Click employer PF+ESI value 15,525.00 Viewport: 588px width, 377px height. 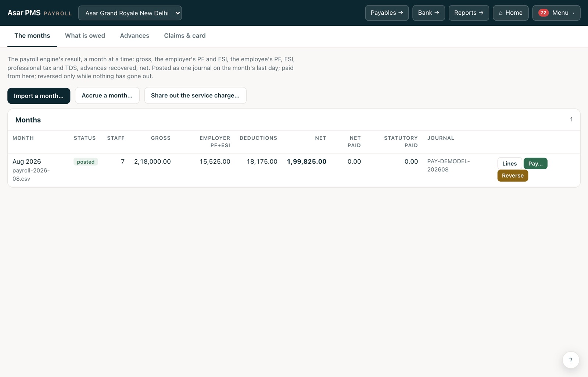pos(215,161)
